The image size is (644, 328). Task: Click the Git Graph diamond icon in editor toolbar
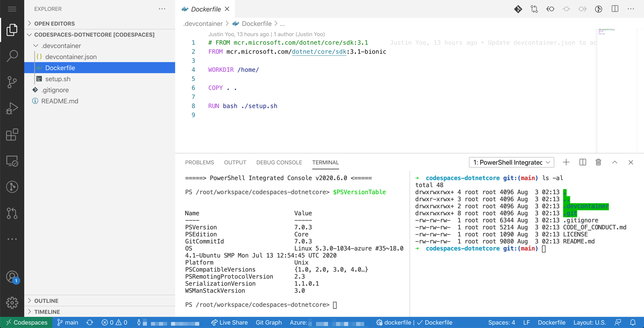tap(518, 9)
